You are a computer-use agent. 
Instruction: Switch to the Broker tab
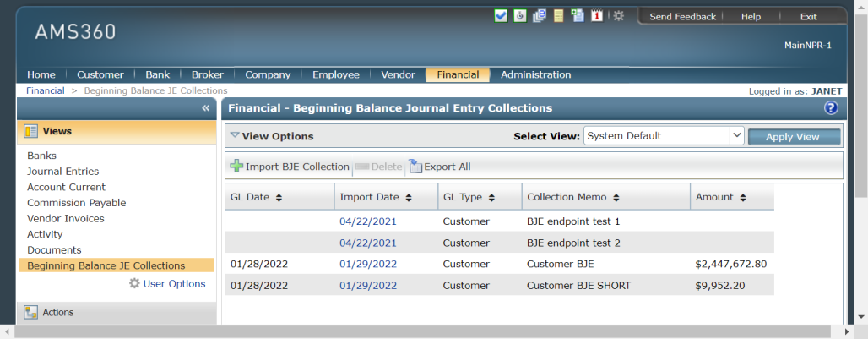click(208, 74)
